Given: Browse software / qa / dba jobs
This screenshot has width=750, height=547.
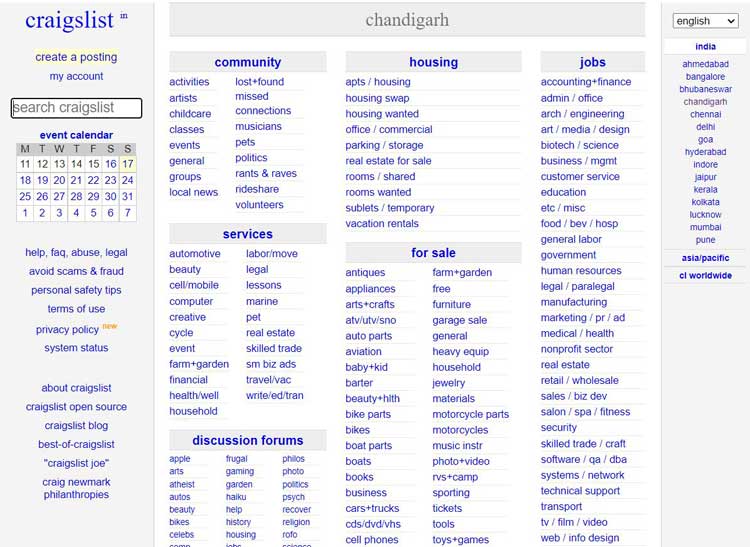Looking at the screenshot, I should pyautogui.click(x=584, y=459).
